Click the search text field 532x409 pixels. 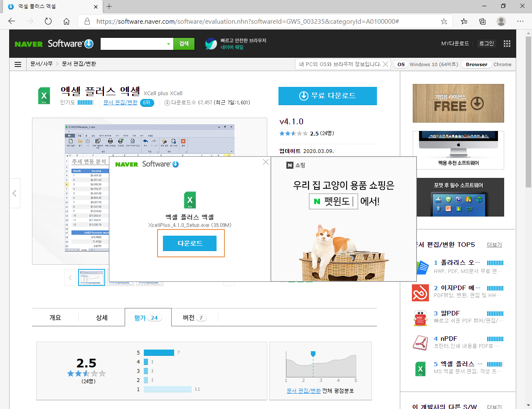coord(133,44)
